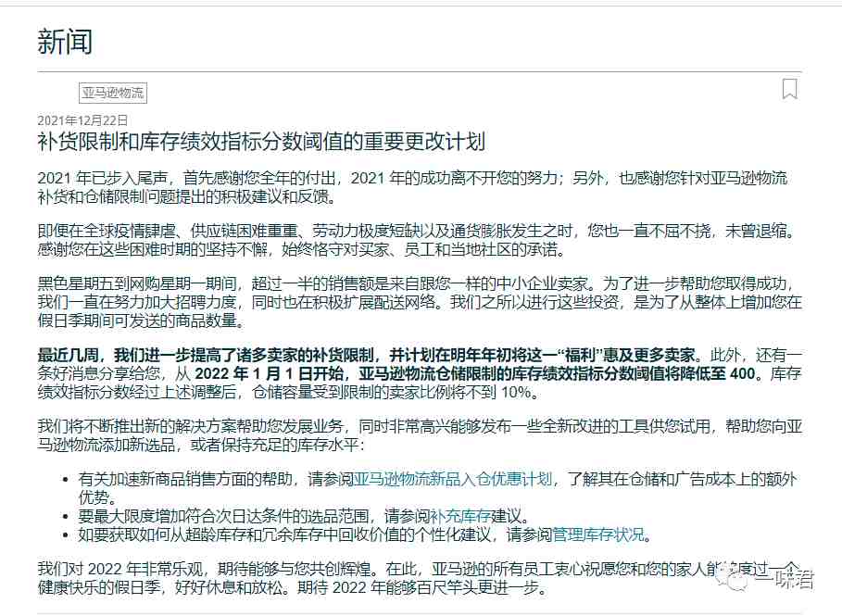The width and height of the screenshot is (842, 616).
Task: Click the date 2021年12月22日
Action: point(82,120)
